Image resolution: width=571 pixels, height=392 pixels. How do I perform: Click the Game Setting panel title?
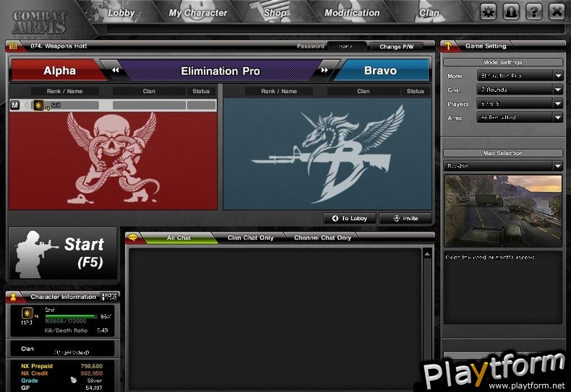coord(486,45)
